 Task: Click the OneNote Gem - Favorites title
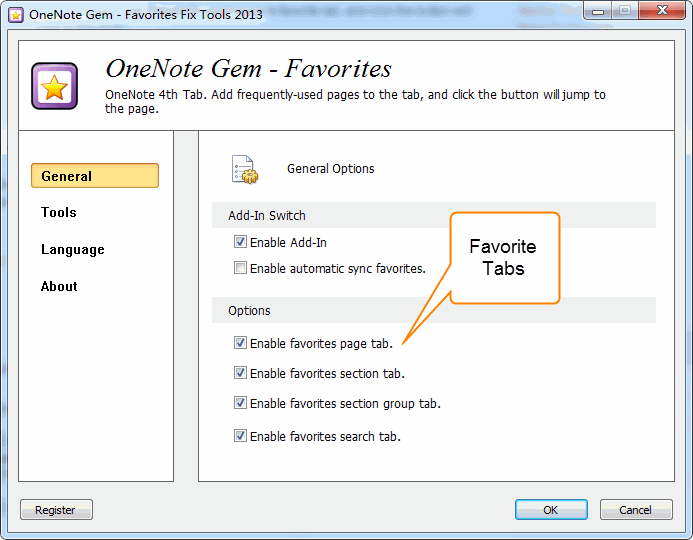pyautogui.click(x=248, y=69)
